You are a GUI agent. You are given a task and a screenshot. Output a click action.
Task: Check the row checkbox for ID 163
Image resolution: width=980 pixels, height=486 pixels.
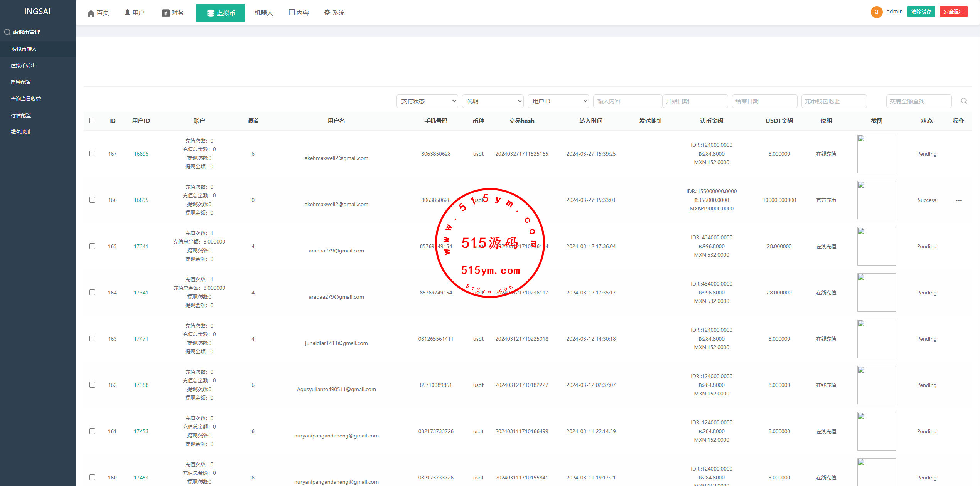93,339
